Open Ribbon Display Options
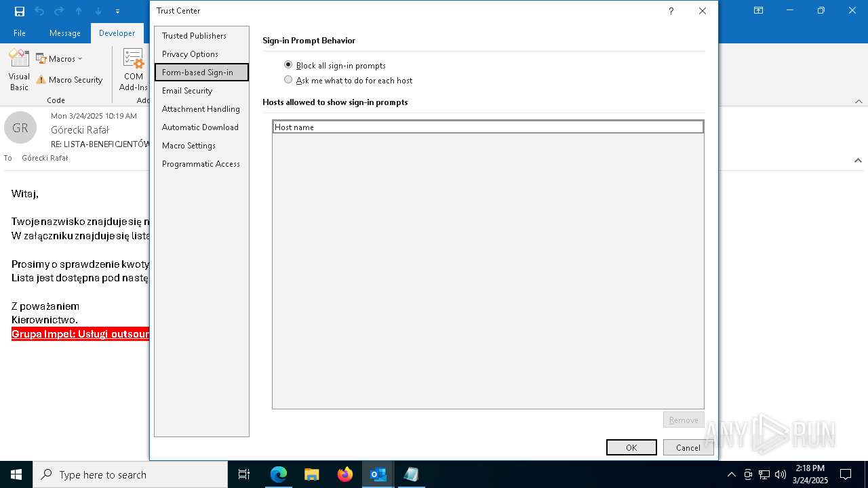The width and height of the screenshot is (868, 488). (759, 11)
